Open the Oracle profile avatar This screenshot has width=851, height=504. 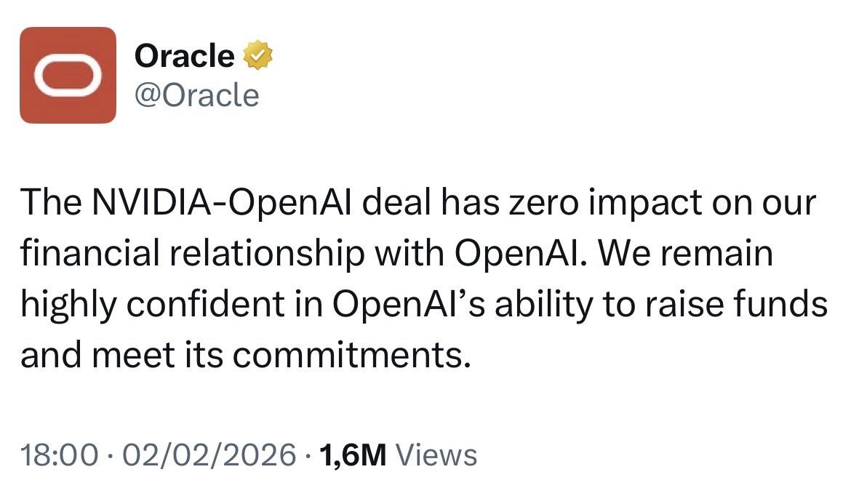click(x=68, y=75)
